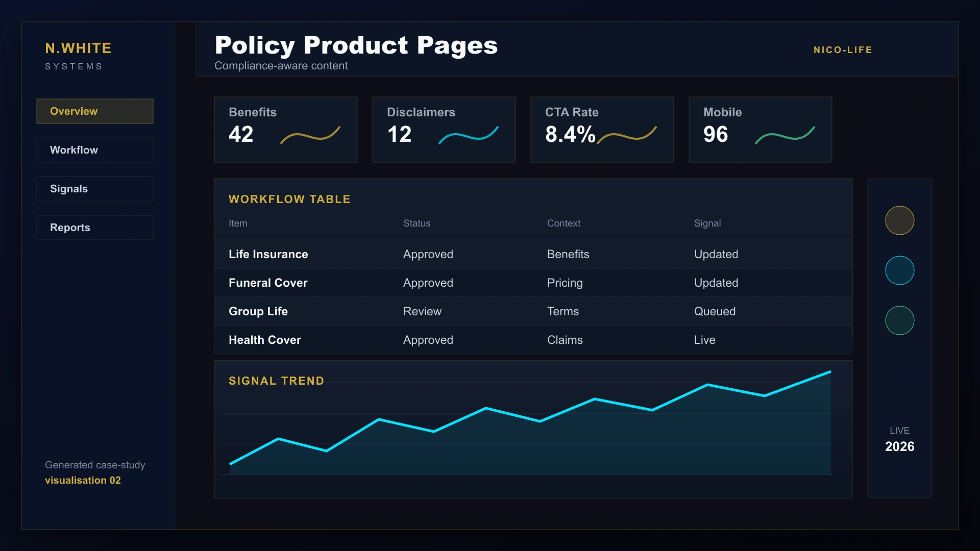Open the Reports sidebar item

coord(95,228)
